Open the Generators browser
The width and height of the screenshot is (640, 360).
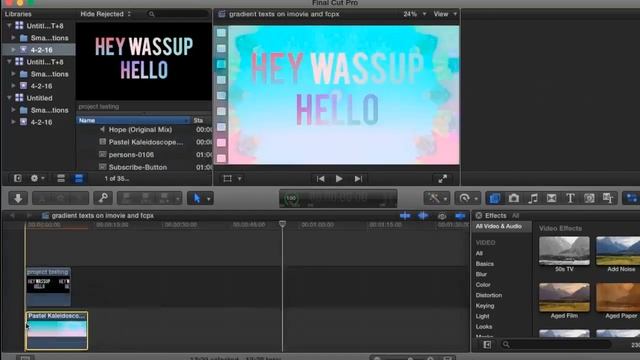589,198
